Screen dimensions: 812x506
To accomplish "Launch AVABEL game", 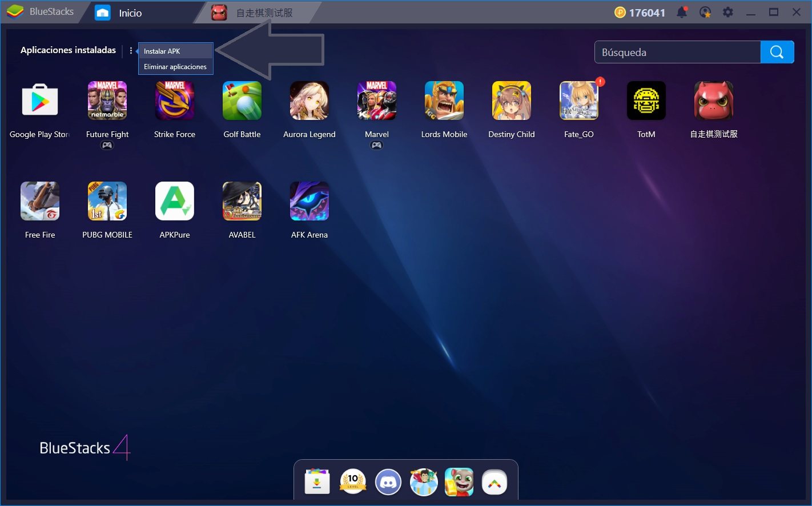I will click(242, 201).
